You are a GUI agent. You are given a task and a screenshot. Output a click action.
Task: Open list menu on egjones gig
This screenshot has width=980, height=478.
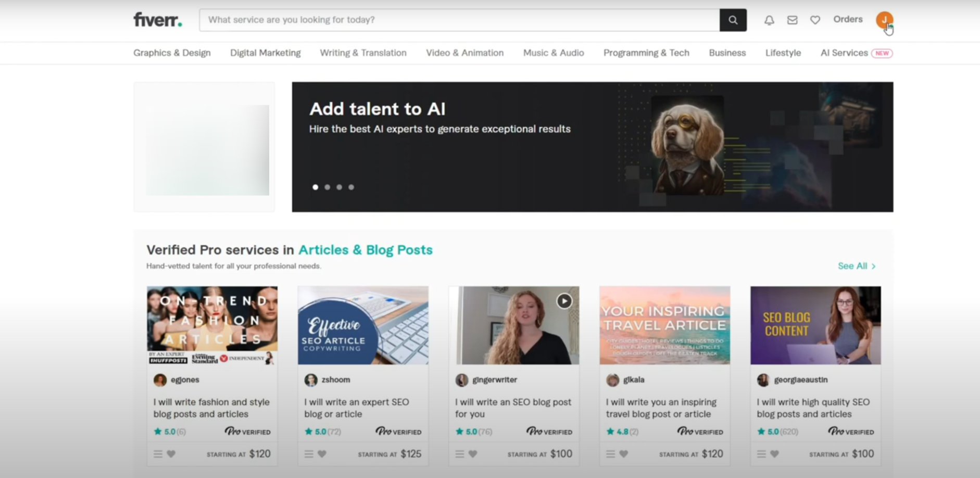click(x=158, y=454)
